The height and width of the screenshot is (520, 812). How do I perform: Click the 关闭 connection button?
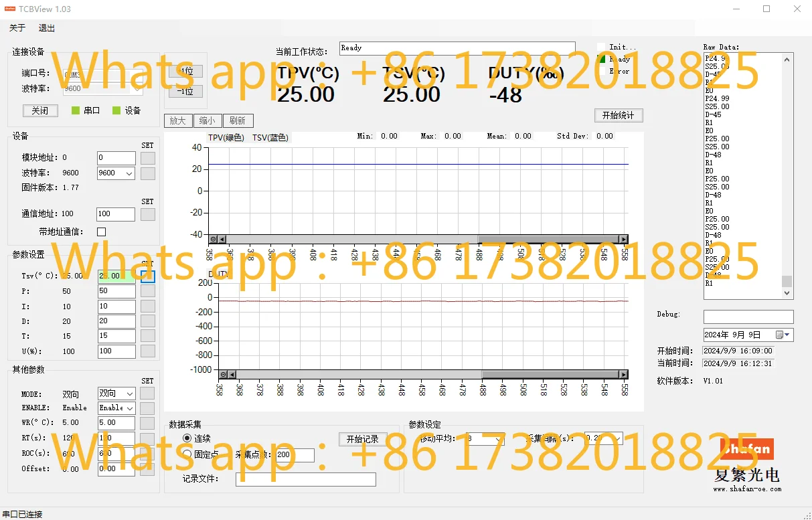point(40,110)
